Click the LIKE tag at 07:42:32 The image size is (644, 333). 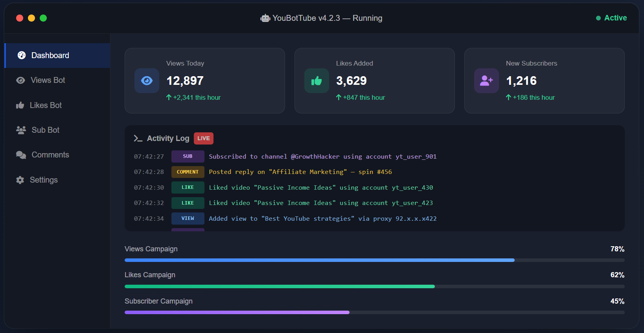click(188, 203)
